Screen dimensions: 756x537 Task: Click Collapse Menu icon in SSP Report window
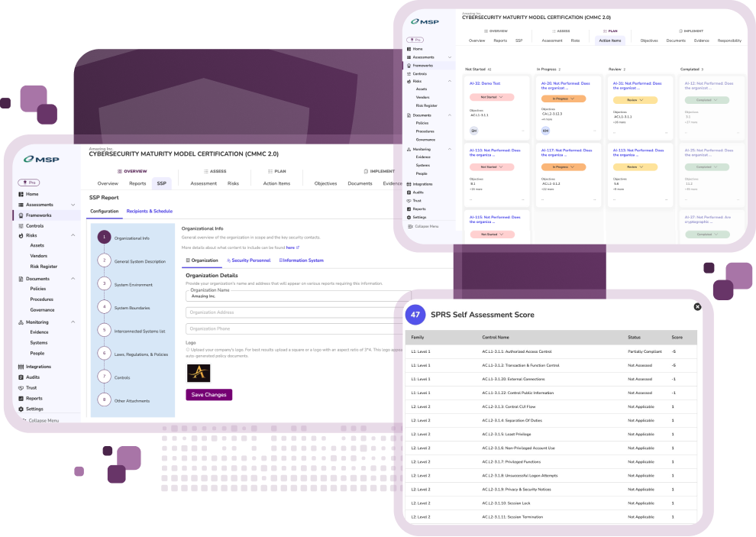tap(22, 421)
